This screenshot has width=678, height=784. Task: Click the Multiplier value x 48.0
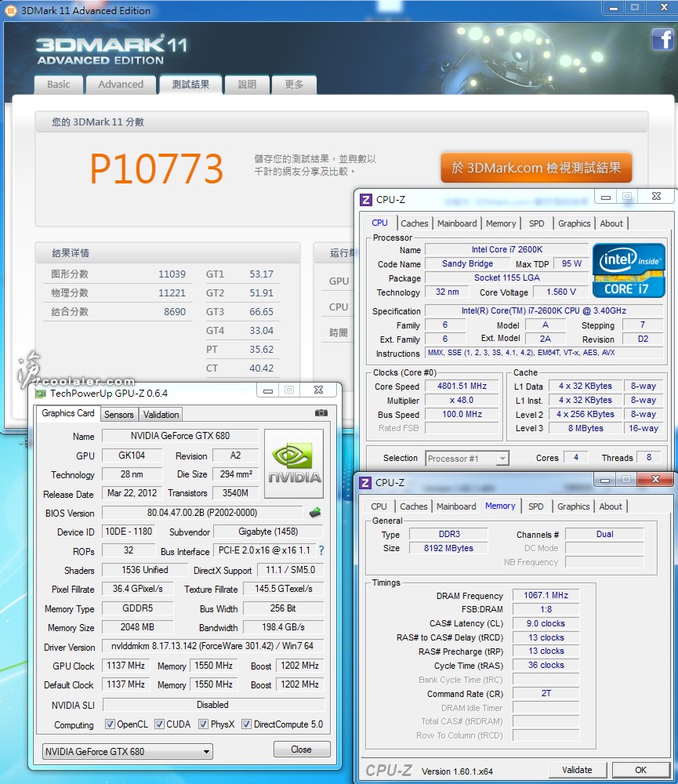pos(462,400)
